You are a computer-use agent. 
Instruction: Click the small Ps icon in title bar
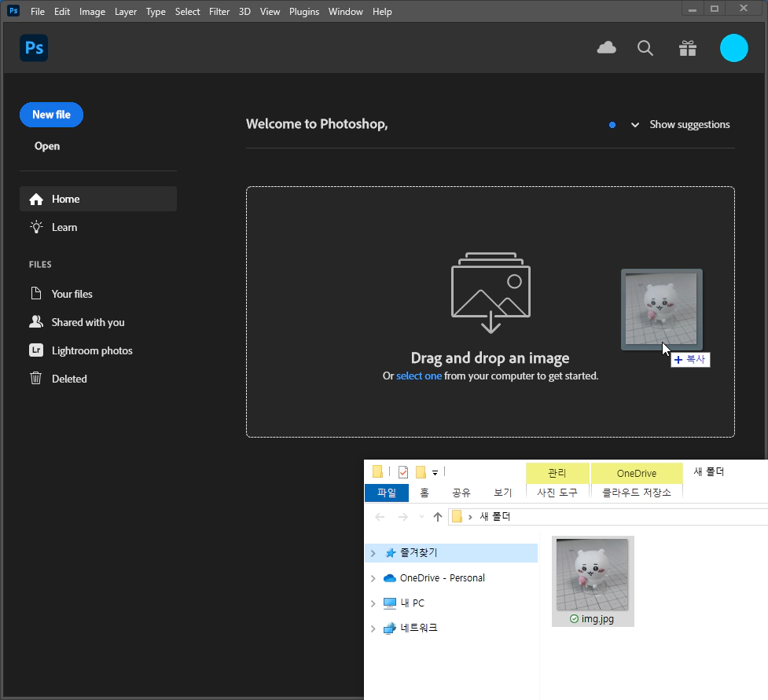(13, 10)
